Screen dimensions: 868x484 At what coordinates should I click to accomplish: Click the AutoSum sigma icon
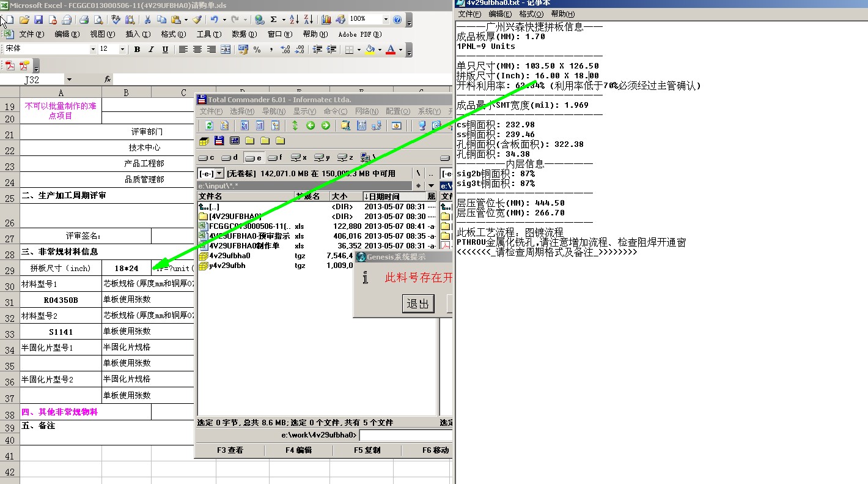click(x=274, y=20)
